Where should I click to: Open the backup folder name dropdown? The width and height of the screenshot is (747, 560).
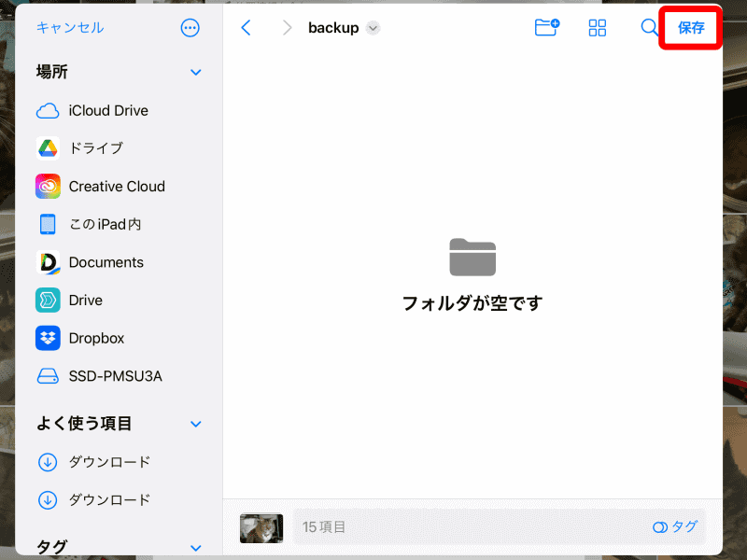click(373, 28)
